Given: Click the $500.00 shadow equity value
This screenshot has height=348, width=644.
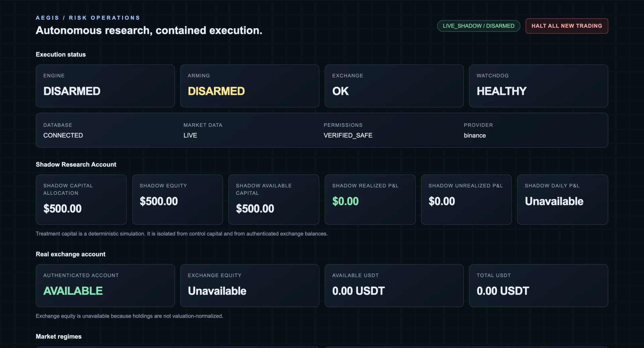Looking at the screenshot, I should [159, 201].
